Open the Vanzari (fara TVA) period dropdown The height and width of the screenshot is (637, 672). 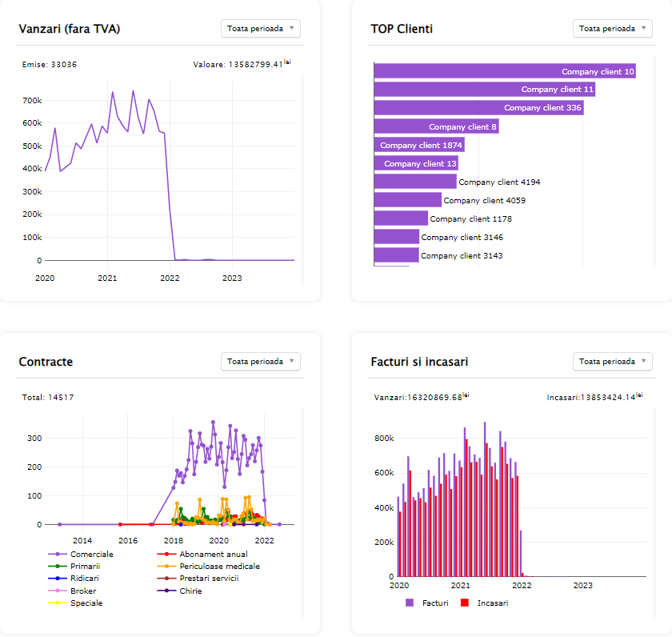(x=260, y=29)
